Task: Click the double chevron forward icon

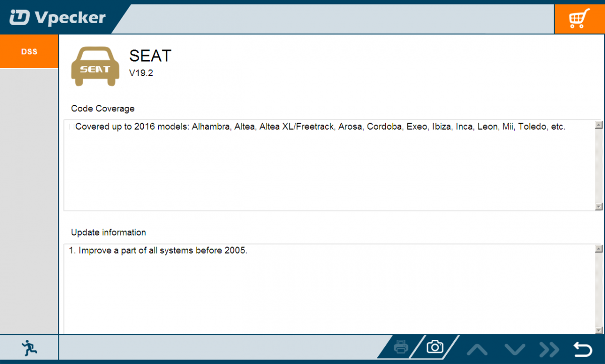Action: [x=549, y=349]
